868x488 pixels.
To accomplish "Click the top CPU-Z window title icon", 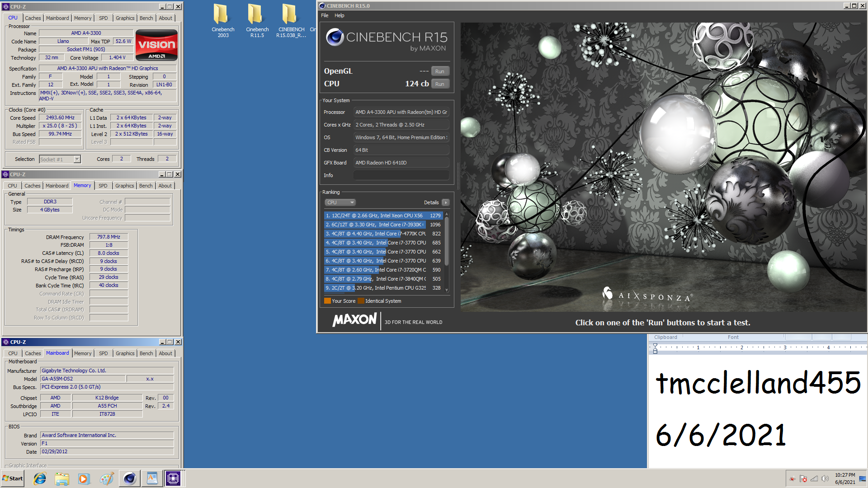I will [x=6, y=7].
